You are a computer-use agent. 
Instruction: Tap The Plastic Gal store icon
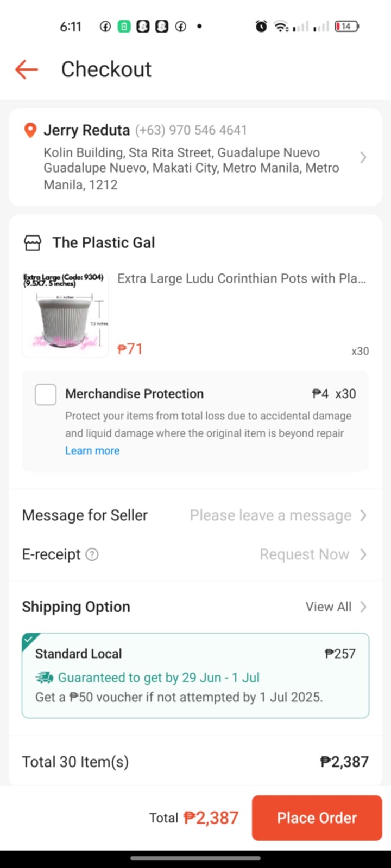point(33,242)
